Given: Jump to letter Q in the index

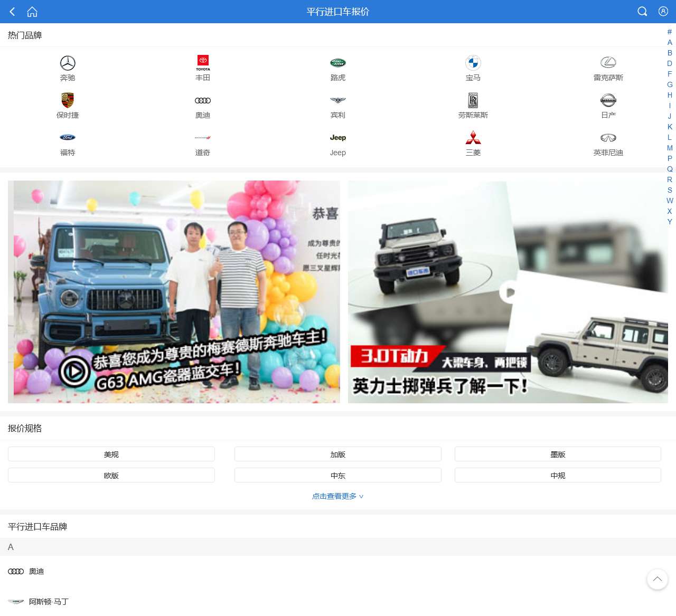Looking at the screenshot, I should [670, 169].
